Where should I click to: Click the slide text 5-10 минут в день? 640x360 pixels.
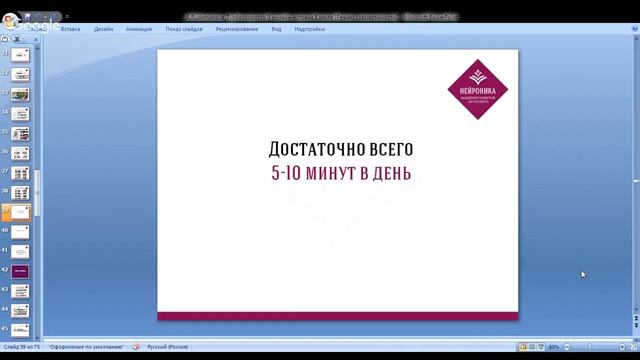341,173
